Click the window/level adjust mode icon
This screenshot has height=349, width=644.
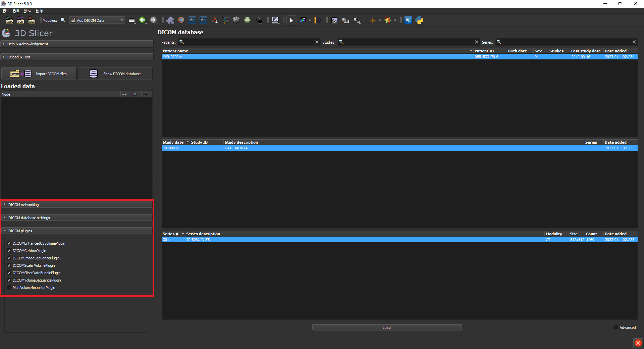point(303,20)
